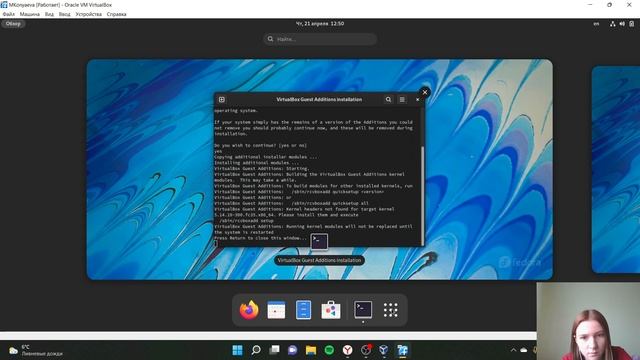Click the date and time in top bar
Screen dimensions: 640x360
(320, 24)
